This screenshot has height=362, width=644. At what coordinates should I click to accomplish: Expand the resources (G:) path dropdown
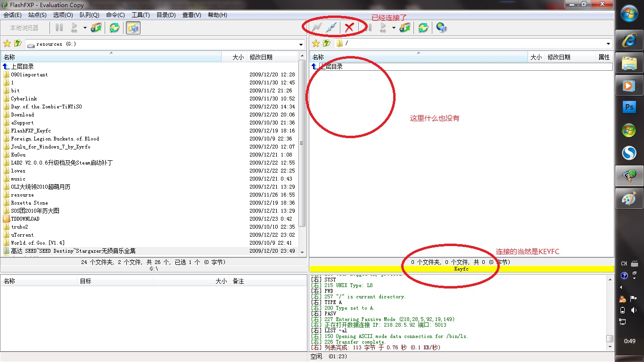[301, 44]
